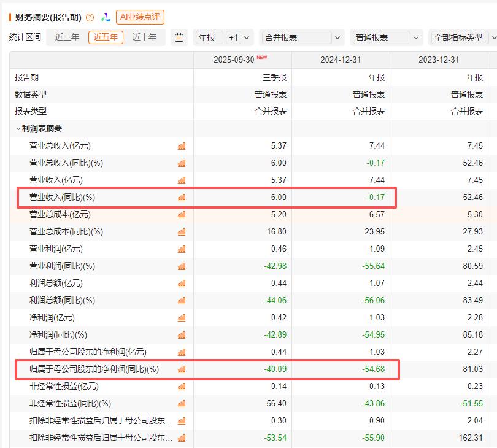This screenshot has height=448, width=497.
Task: Show chart for 营业收入(同比)(%) row
Action: 182,198
